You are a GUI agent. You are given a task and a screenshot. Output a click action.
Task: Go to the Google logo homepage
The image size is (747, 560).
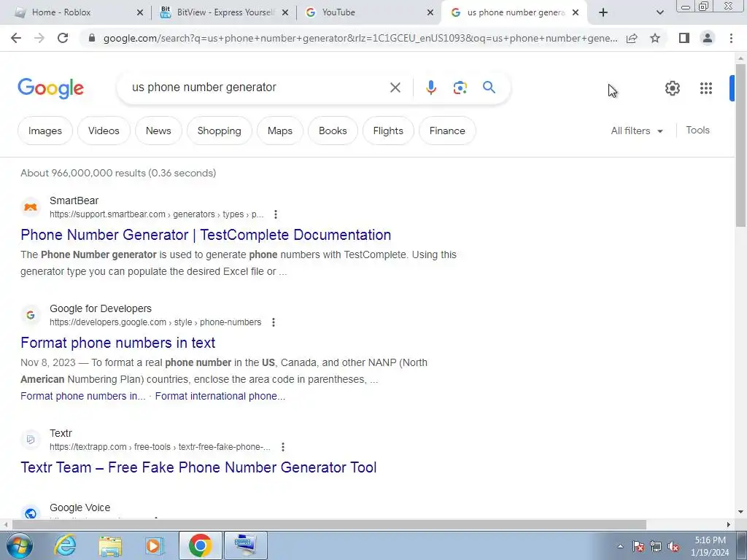[50, 88]
